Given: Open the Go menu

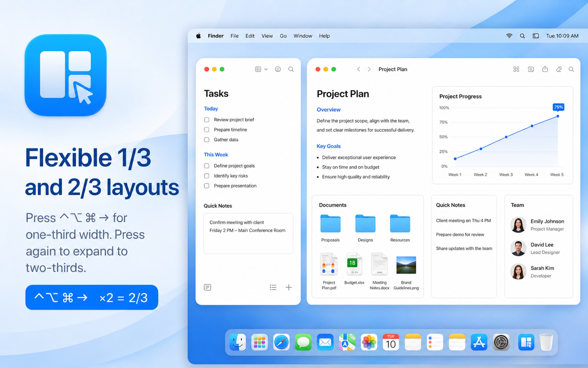Looking at the screenshot, I should click(x=283, y=36).
